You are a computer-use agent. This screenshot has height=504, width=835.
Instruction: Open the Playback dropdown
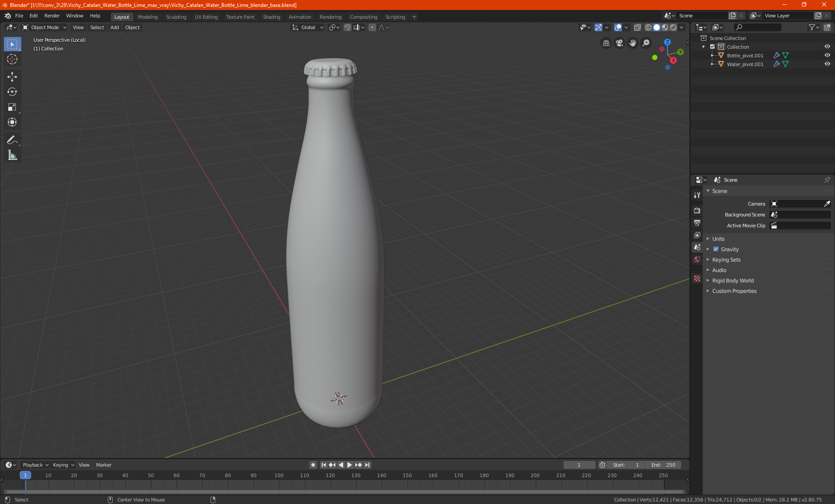click(35, 465)
